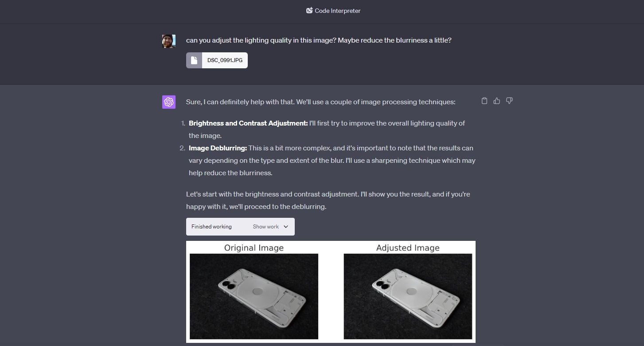Click the Image Deblurring bold heading
The height and width of the screenshot is (346, 644).
tap(218, 148)
